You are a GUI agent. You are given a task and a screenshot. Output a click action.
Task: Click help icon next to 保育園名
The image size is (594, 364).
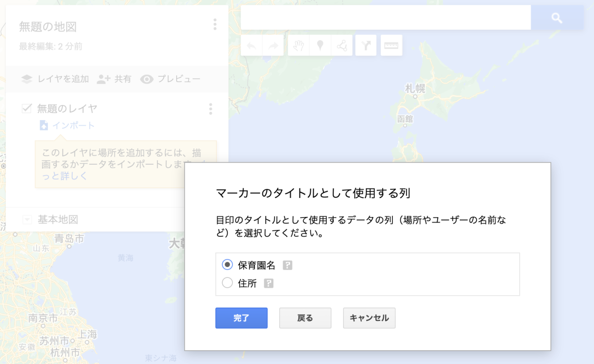pos(288,266)
